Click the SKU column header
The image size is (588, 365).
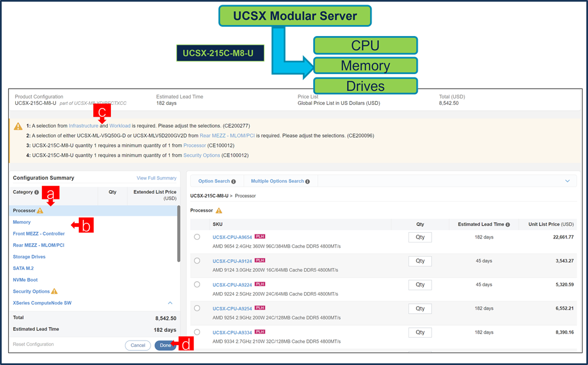(x=218, y=224)
